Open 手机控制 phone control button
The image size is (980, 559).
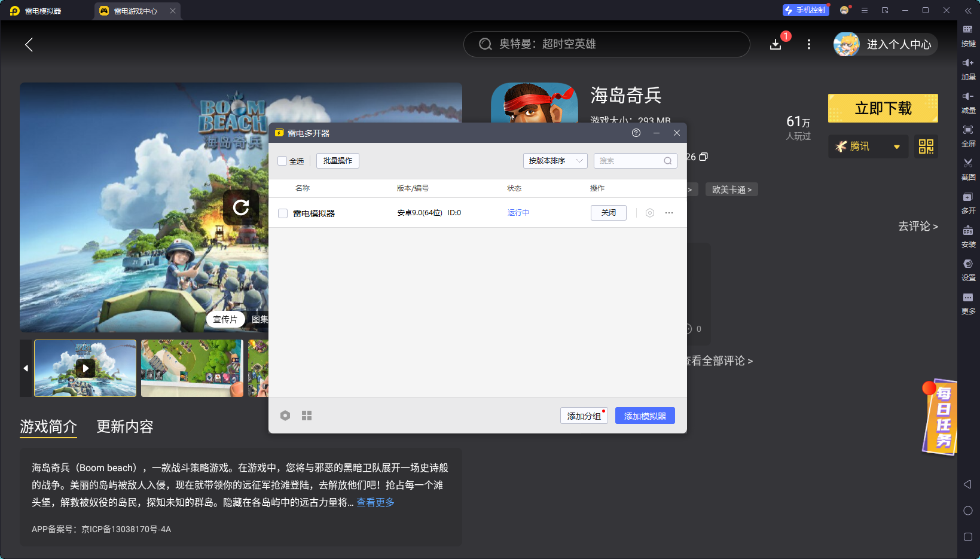805,10
